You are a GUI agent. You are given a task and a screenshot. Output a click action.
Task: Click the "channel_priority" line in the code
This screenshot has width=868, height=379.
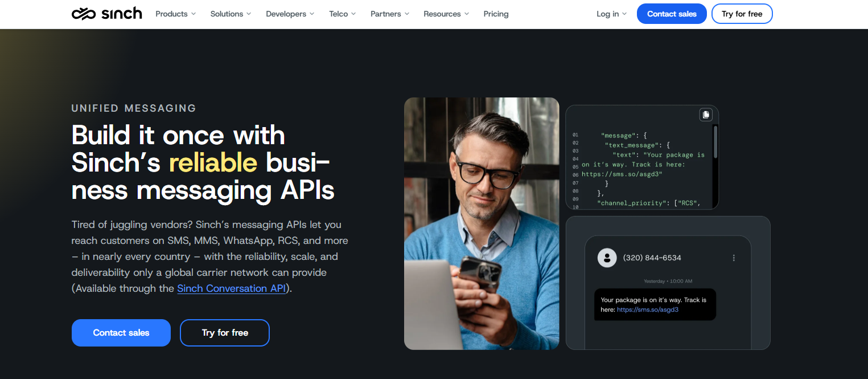click(x=648, y=203)
